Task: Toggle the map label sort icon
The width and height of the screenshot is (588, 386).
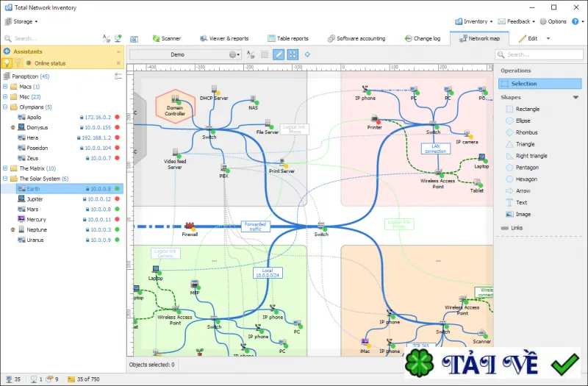Action: (x=251, y=54)
